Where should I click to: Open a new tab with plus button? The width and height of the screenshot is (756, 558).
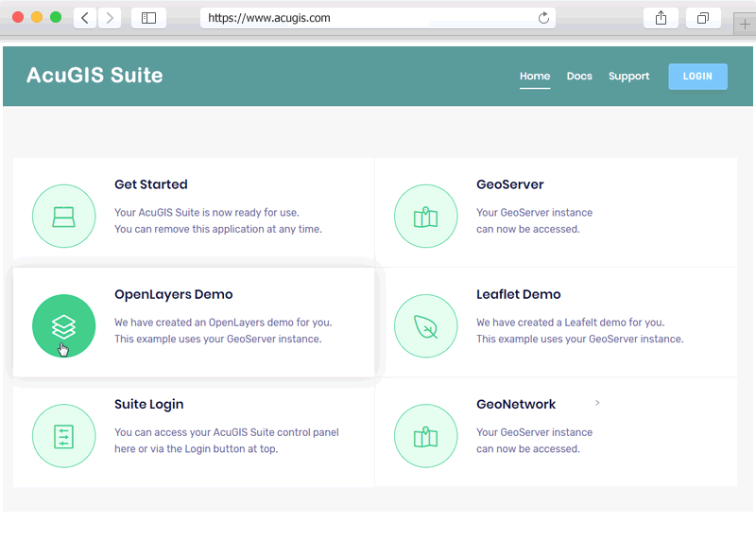tap(745, 24)
